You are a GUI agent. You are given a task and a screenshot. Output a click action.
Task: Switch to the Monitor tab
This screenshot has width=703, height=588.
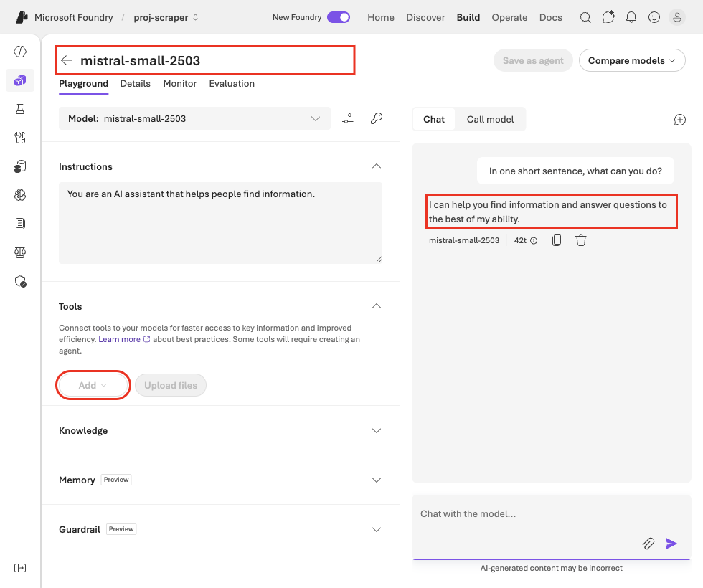pyautogui.click(x=180, y=84)
